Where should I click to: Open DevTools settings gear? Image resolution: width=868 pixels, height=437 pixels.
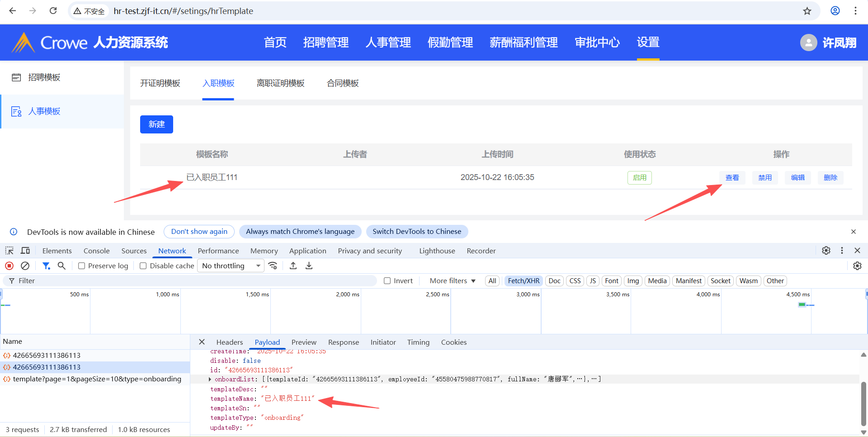pyautogui.click(x=826, y=251)
